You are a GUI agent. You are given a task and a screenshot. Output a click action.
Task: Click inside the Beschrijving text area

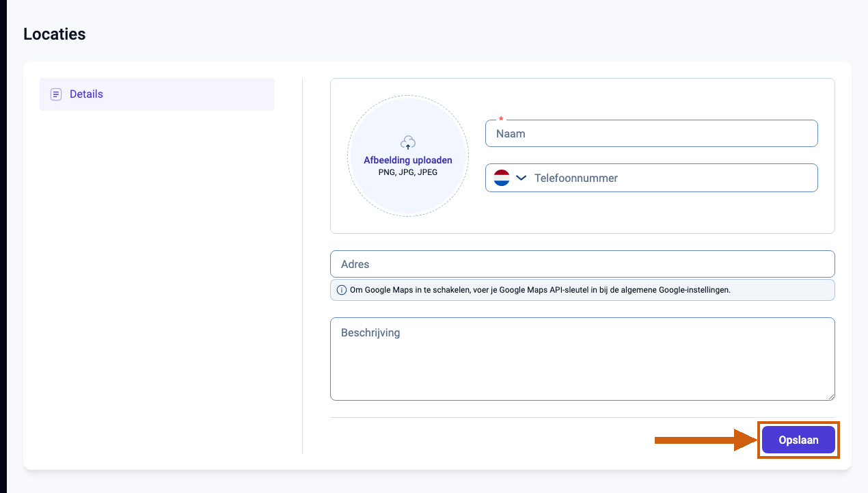tap(582, 359)
